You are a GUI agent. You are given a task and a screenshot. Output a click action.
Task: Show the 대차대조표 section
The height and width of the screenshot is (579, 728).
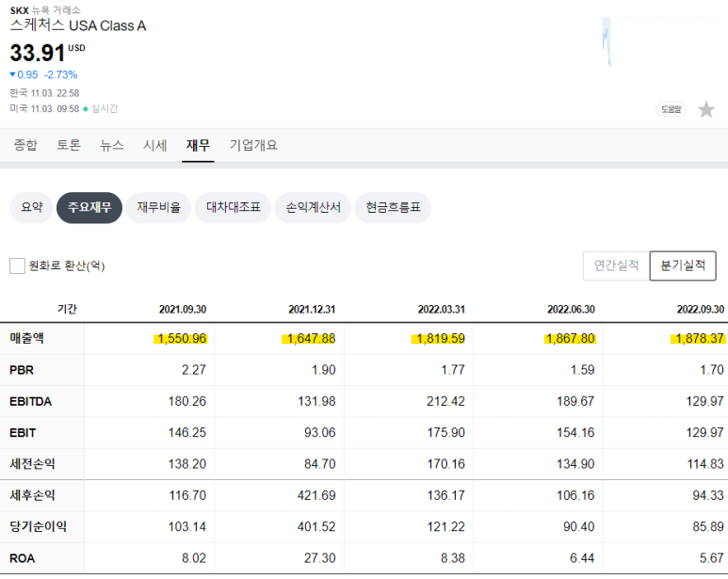click(233, 207)
